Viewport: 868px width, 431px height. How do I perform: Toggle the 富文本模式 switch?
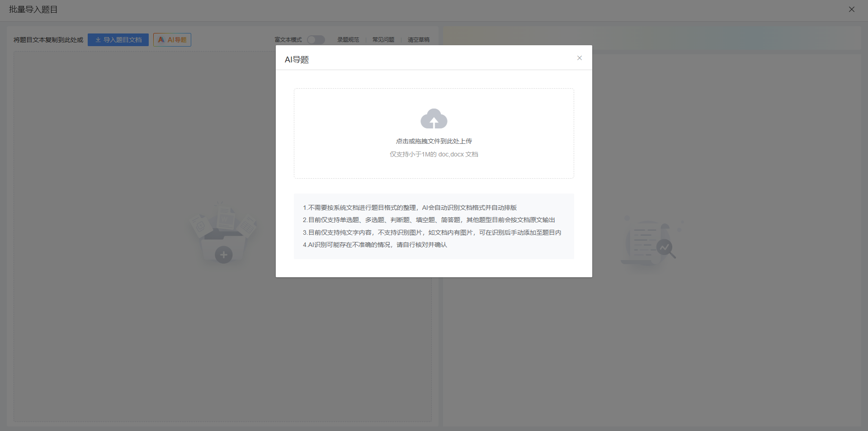[316, 40]
